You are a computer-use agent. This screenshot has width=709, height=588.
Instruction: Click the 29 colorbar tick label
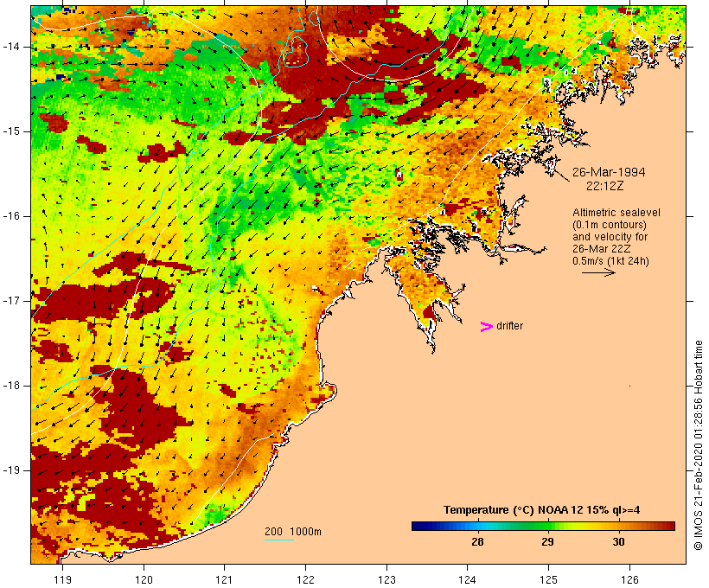click(547, 541)
